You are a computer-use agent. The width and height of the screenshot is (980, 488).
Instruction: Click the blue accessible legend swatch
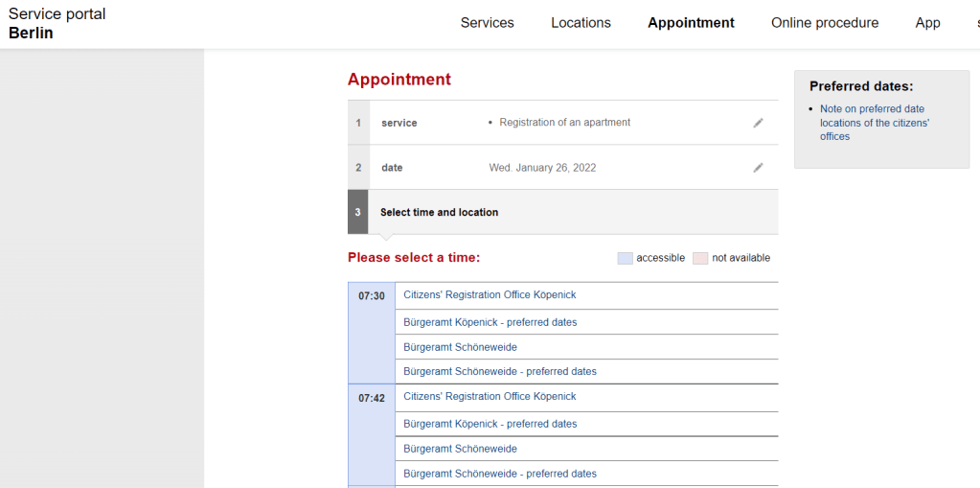[625, 258]
